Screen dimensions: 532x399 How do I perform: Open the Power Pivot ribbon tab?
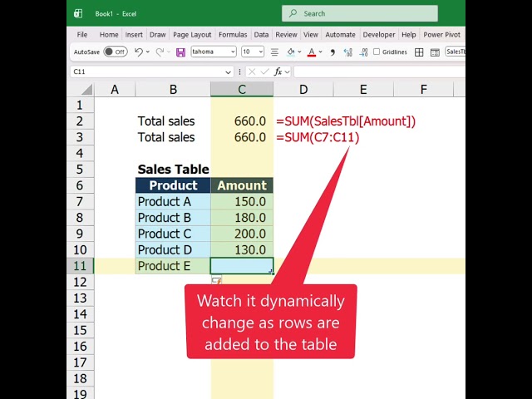pyautogui.click(x=441, y=35)
